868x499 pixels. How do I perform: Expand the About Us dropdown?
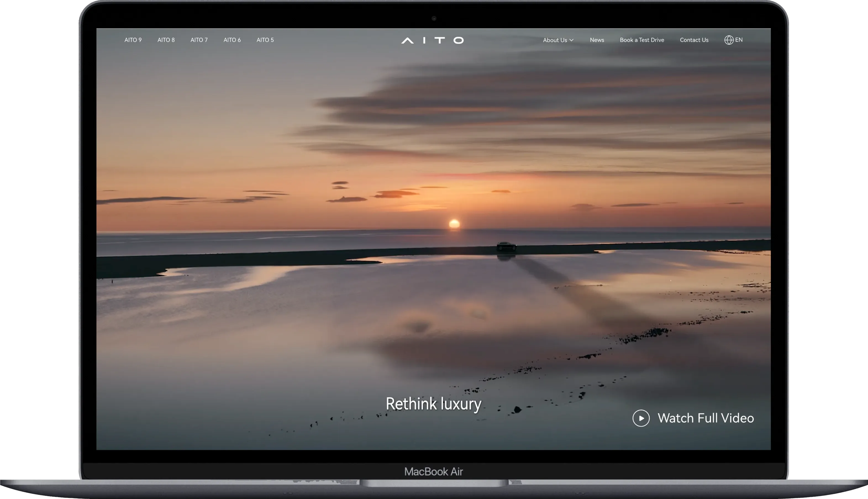coord(558,40)
